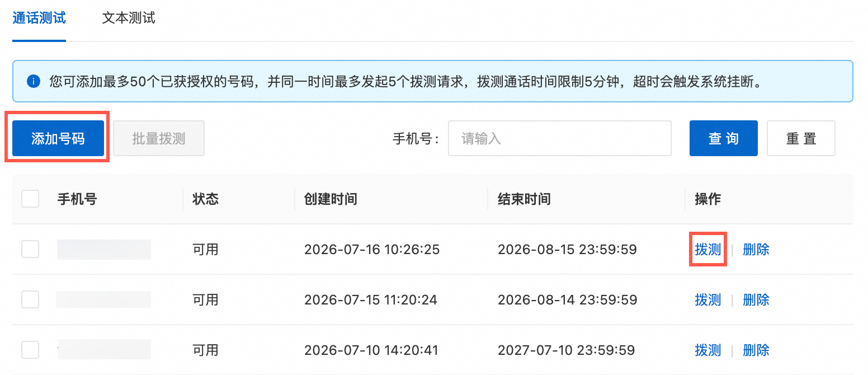868x375 pixels.
Task: Click the 查询 search button
Action: pyautogui.click(x=723, y=138)
